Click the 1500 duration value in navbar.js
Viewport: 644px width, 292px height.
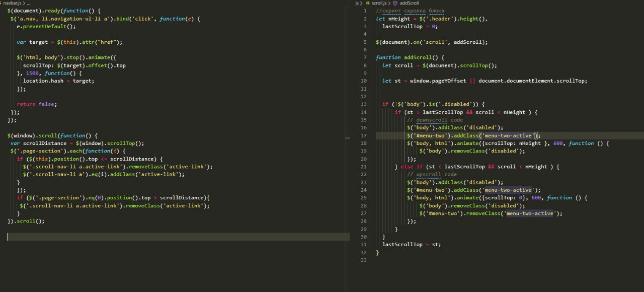32,73
